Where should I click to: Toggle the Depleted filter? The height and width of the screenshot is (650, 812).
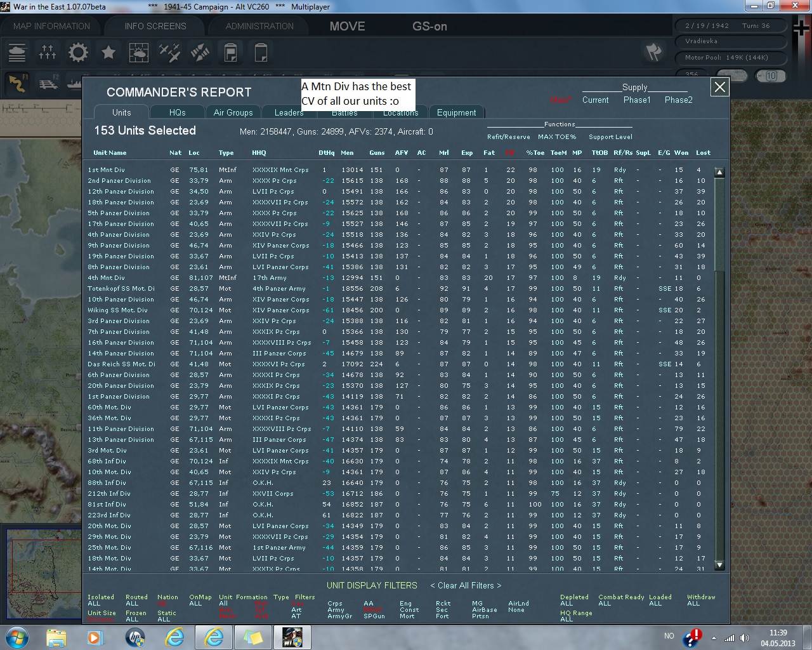[x=574, y=600]
